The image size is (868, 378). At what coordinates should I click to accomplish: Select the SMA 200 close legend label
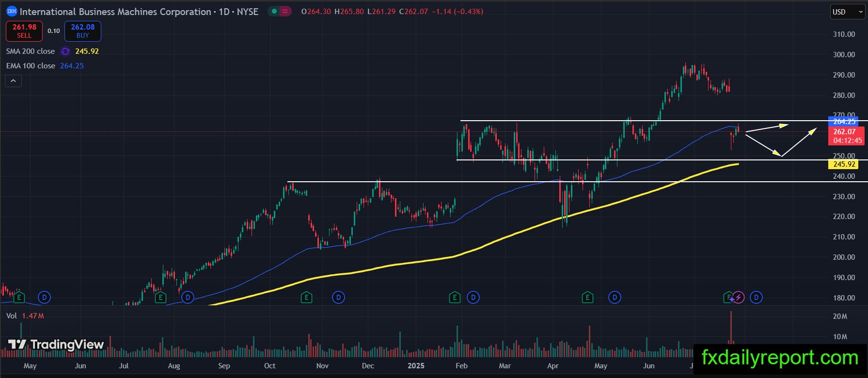point(31,51)
